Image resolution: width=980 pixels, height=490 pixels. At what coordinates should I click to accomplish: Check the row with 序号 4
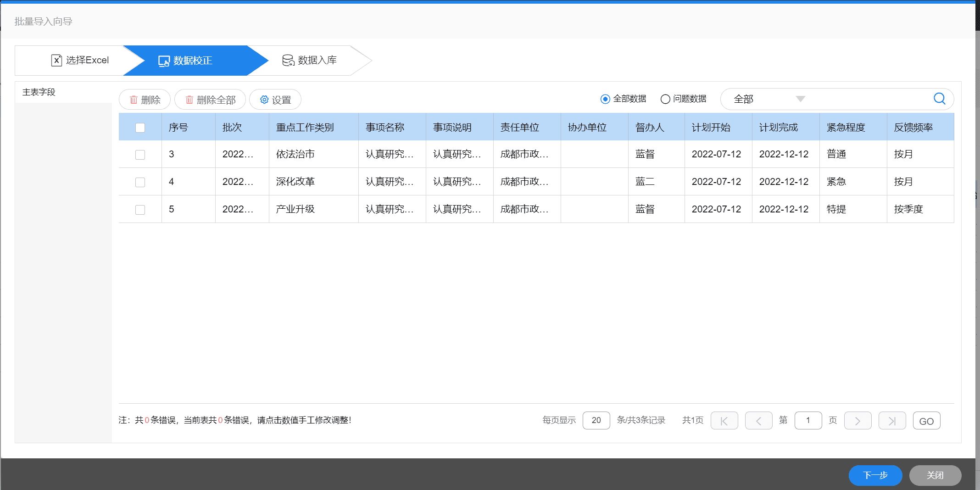click(140, 182)
